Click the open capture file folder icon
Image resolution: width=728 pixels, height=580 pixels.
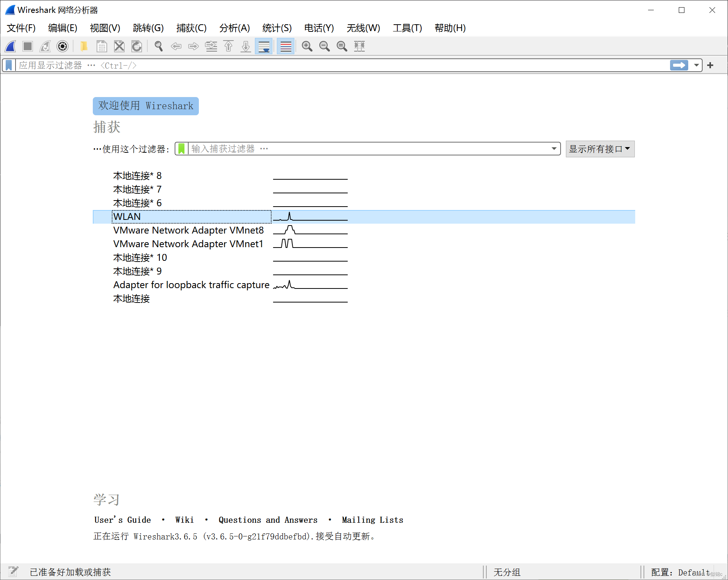[x=84, y=46]
